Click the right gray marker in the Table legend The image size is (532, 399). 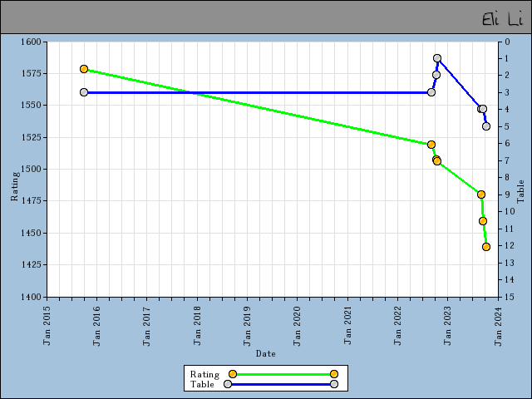(334, 384)
